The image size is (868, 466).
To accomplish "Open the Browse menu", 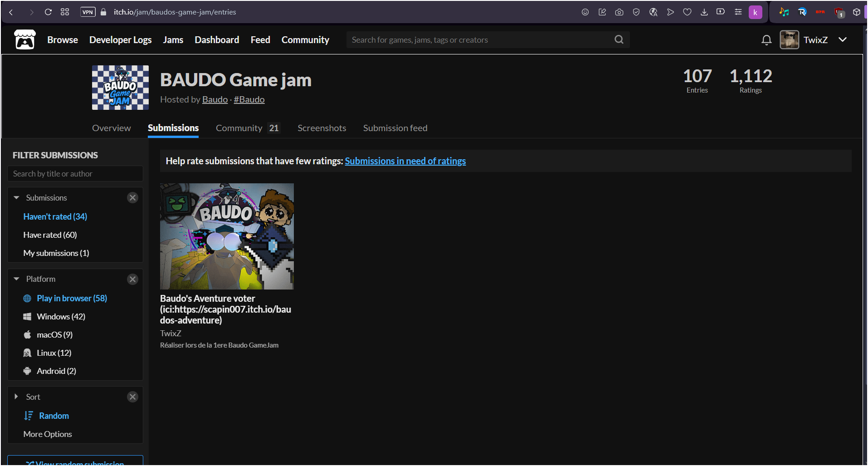I will tap(63, 40).
